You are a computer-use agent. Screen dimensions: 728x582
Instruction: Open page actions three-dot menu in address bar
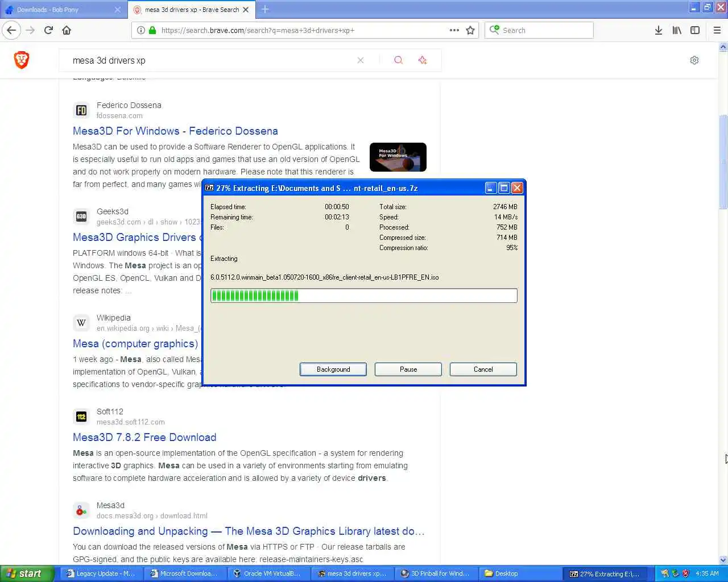coord(454,30)
